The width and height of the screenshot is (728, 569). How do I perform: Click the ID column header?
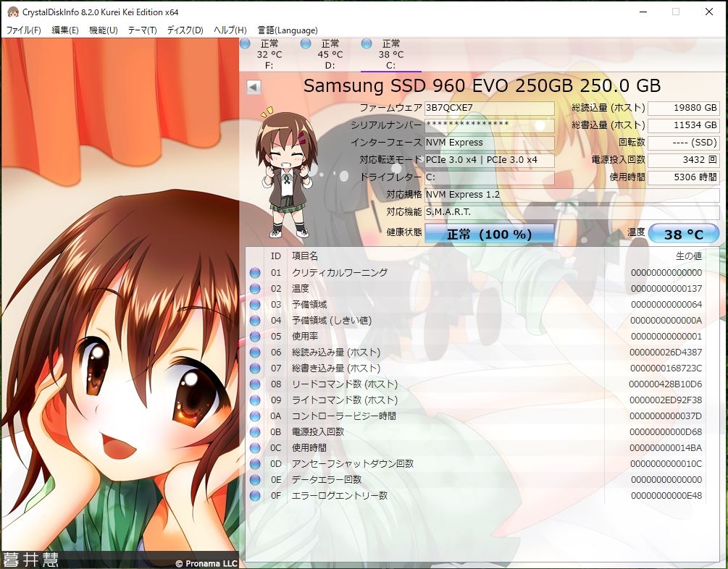[276, 256]
